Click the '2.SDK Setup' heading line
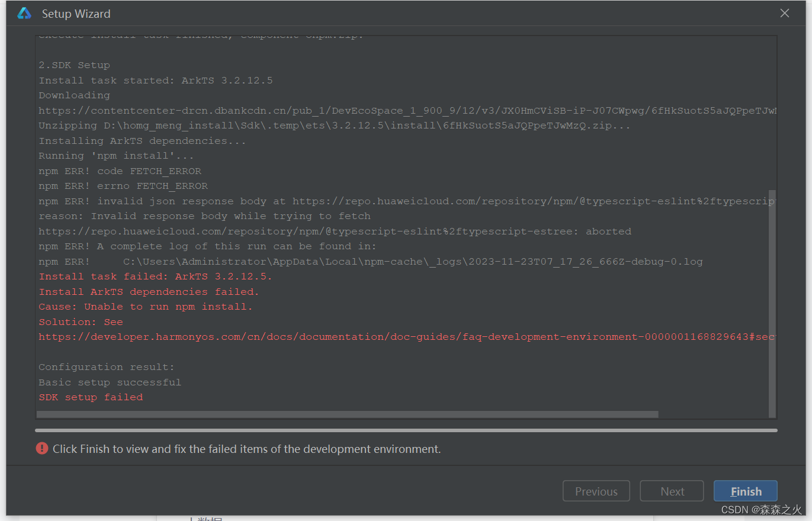 74,65
